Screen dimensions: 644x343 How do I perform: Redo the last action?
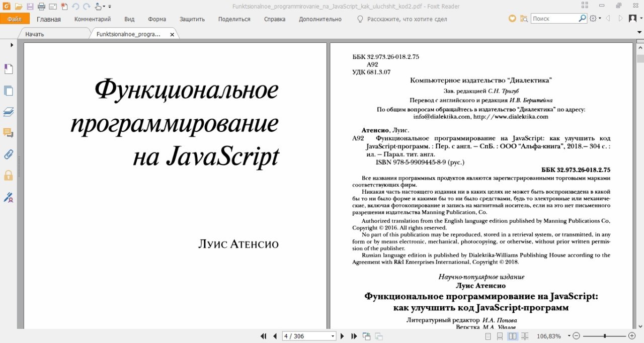[87, 7]
